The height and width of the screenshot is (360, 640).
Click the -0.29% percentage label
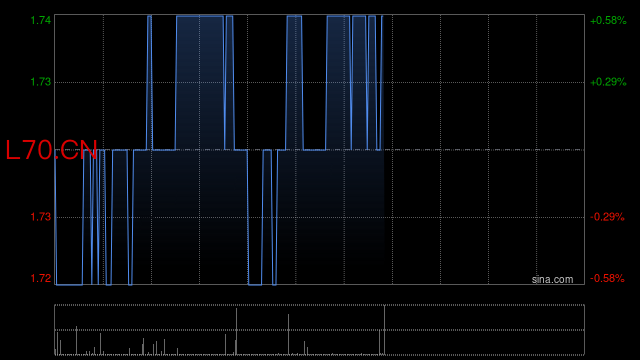pyautogui.click(x=607, y=217)
